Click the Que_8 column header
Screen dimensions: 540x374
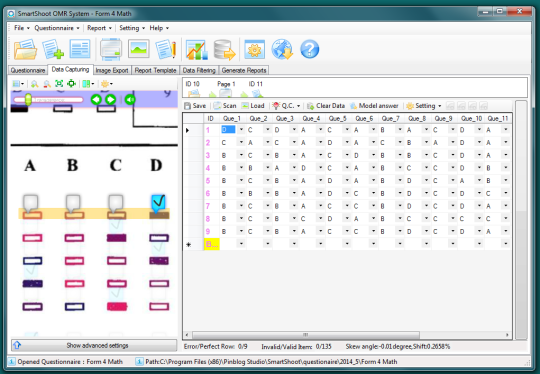417,118
